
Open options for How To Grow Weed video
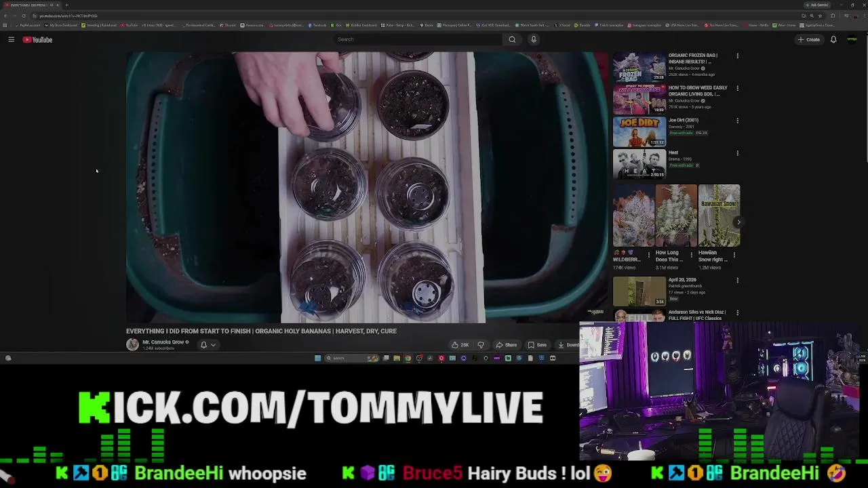click(737, 89)
